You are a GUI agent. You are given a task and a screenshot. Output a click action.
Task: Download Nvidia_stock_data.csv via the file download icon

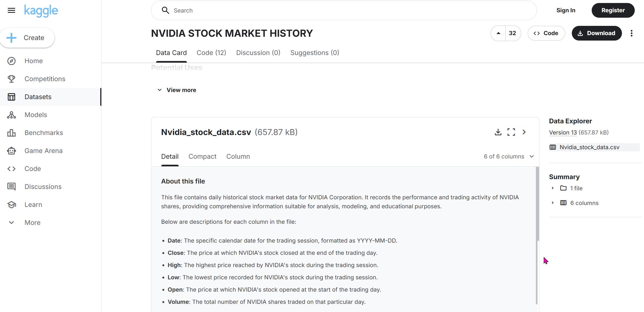(498, 132)
